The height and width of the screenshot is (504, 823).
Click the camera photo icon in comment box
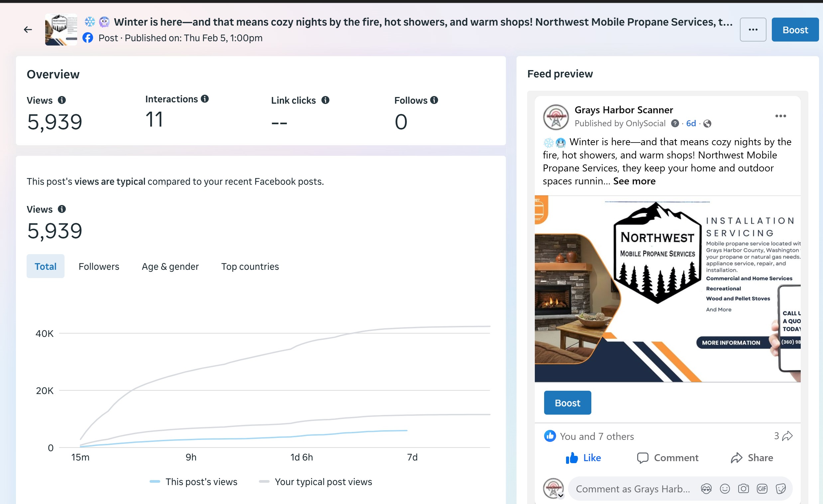(x=743, y=489)
